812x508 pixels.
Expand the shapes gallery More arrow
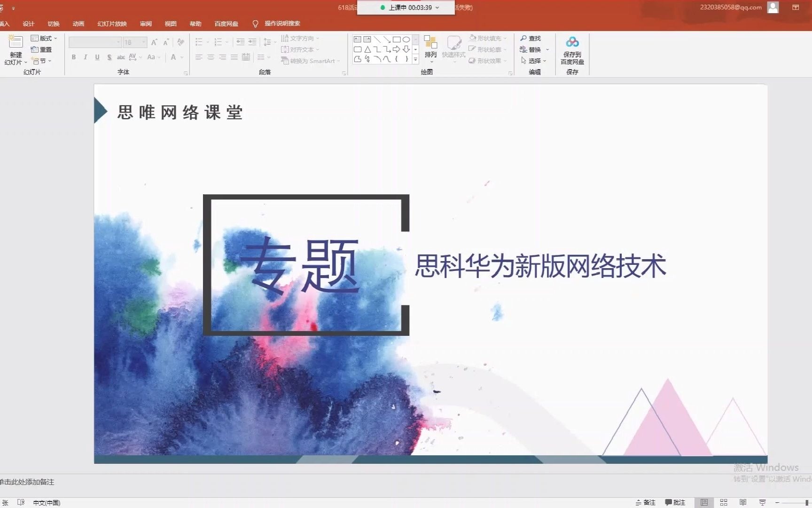(x=415, y=59)
